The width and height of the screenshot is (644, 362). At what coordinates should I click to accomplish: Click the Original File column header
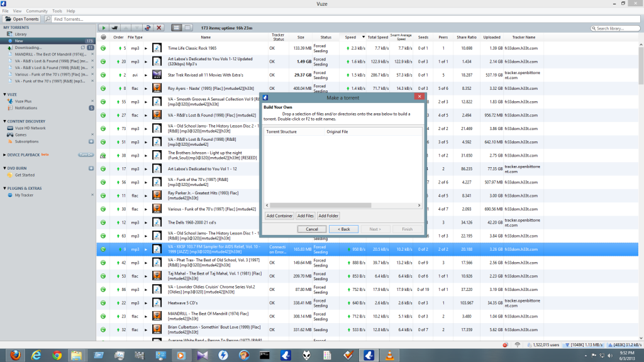coord(373,132)
